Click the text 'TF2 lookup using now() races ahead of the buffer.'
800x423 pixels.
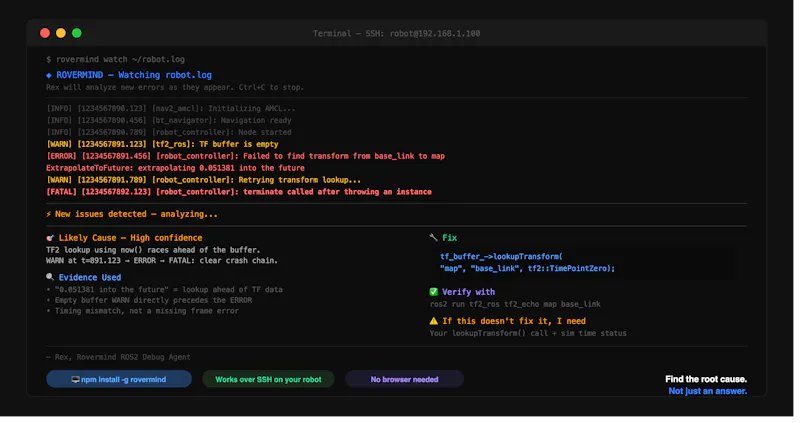pos(153,251)
